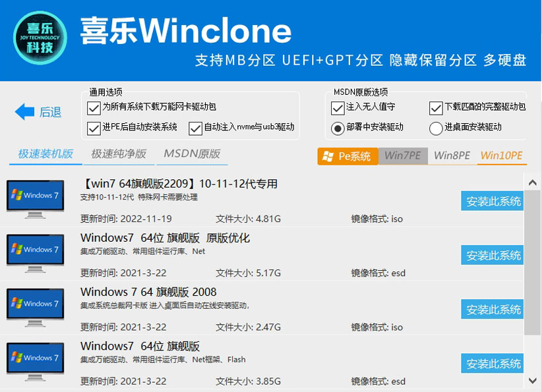The width and height of the screenshot is (542, 392).
Task: Click the scrollbar down arrow
Action: pos(532,380)
